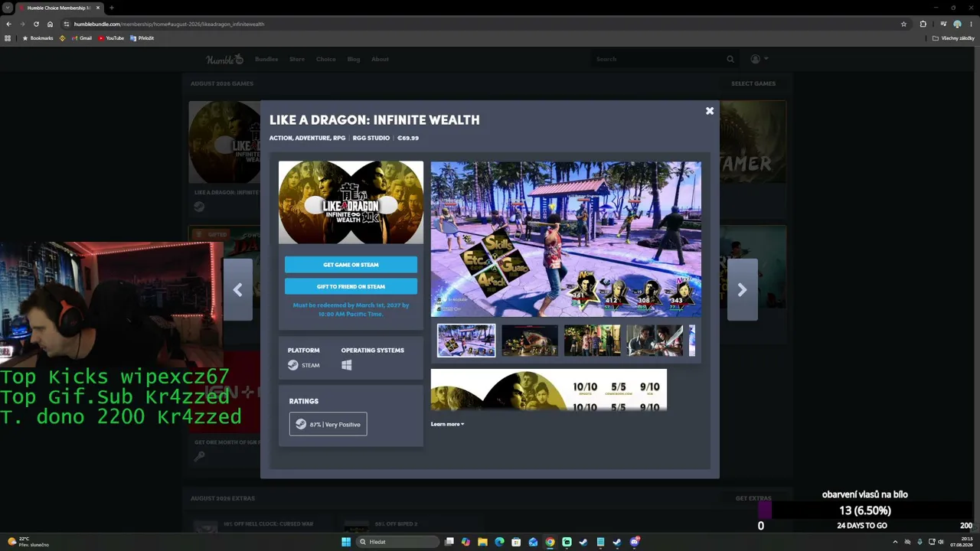Open the Choice menu item

pos(326,59)
